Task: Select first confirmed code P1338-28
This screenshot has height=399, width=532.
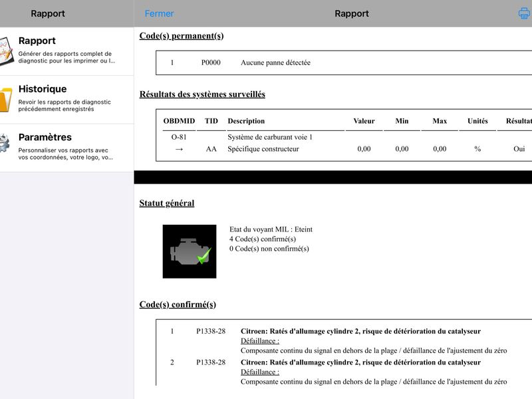Action: 211,331
